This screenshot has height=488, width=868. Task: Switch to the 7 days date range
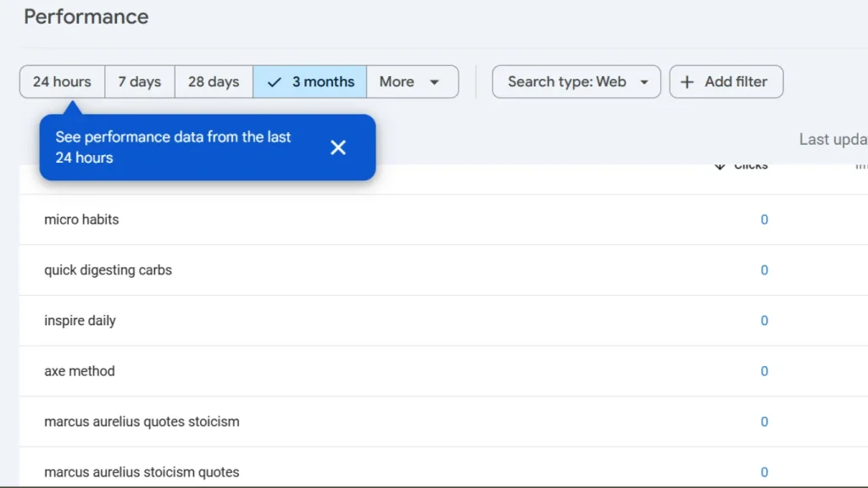(x=139, y=81)
